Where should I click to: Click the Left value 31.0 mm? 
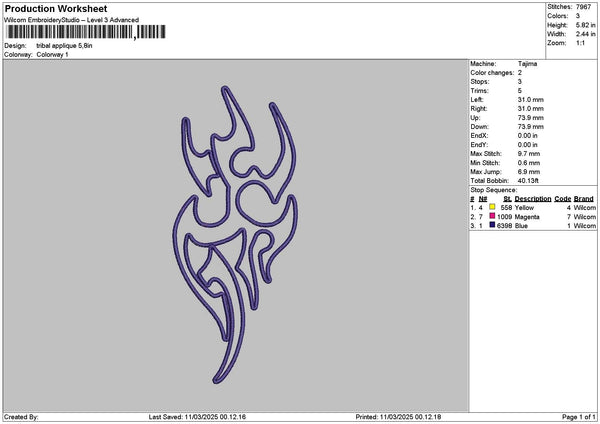530,100
